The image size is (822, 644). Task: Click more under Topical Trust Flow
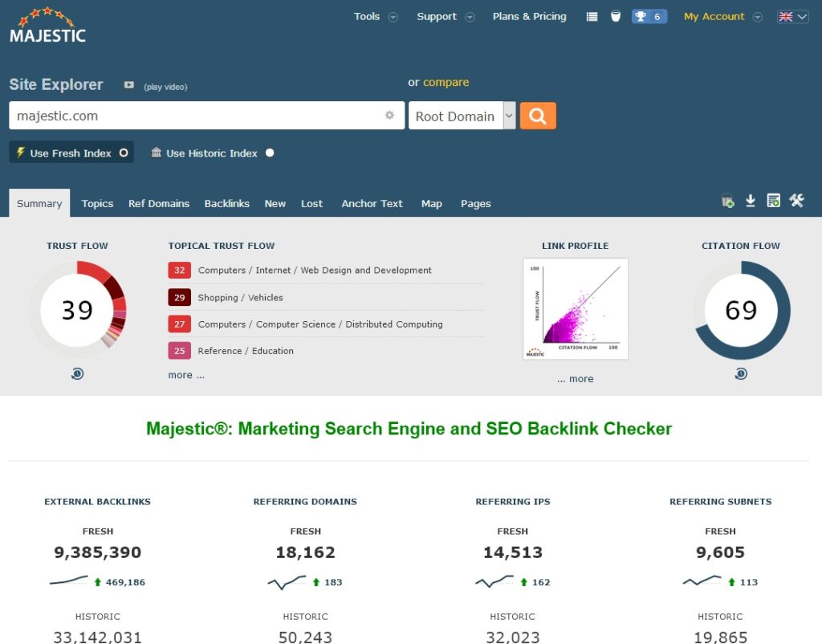[186, 375]
